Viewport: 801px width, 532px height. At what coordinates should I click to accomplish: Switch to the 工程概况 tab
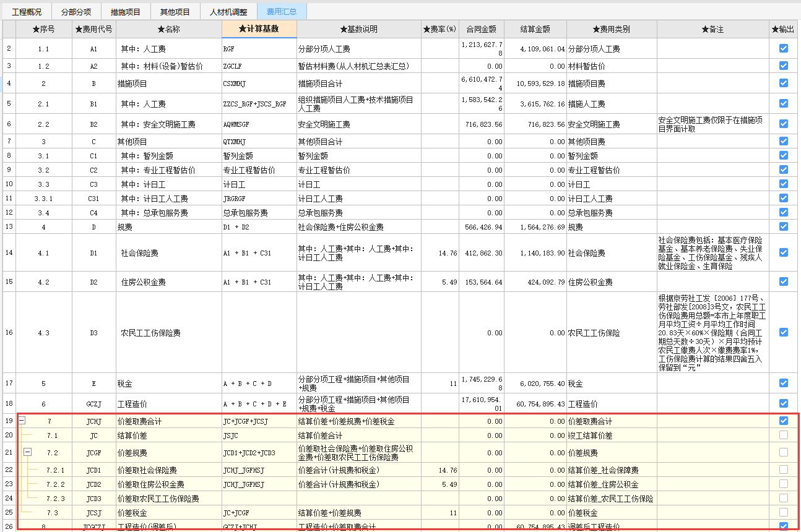27,12
